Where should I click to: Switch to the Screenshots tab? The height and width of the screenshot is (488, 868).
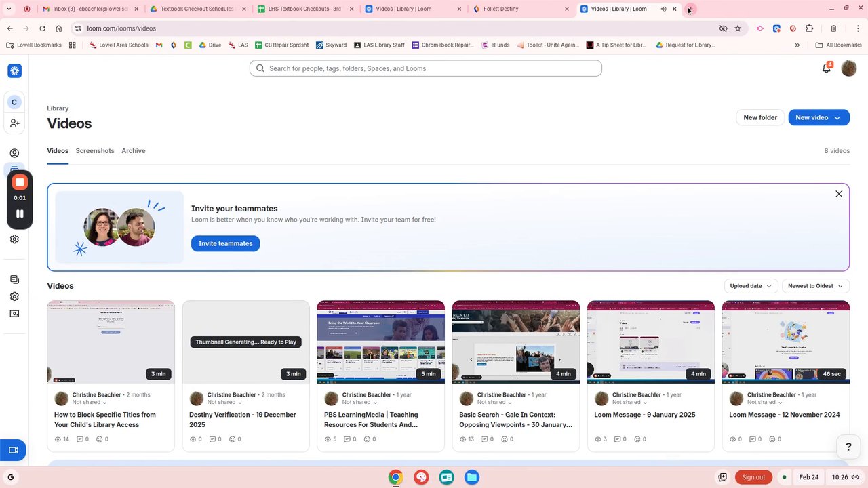point(95,151)
